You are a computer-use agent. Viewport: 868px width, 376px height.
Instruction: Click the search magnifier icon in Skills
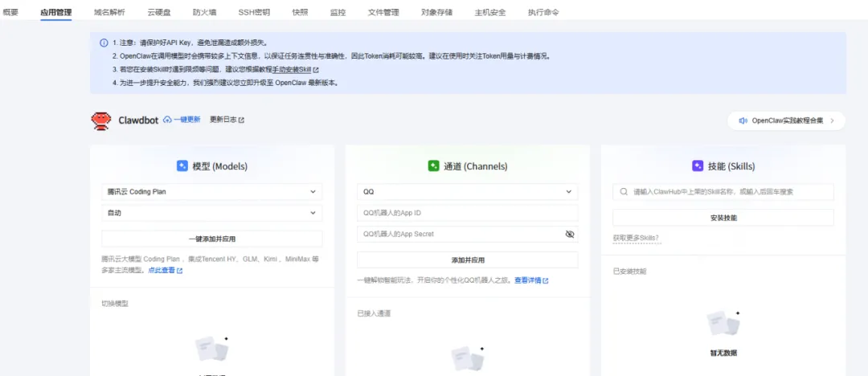(x=624, y=191)
